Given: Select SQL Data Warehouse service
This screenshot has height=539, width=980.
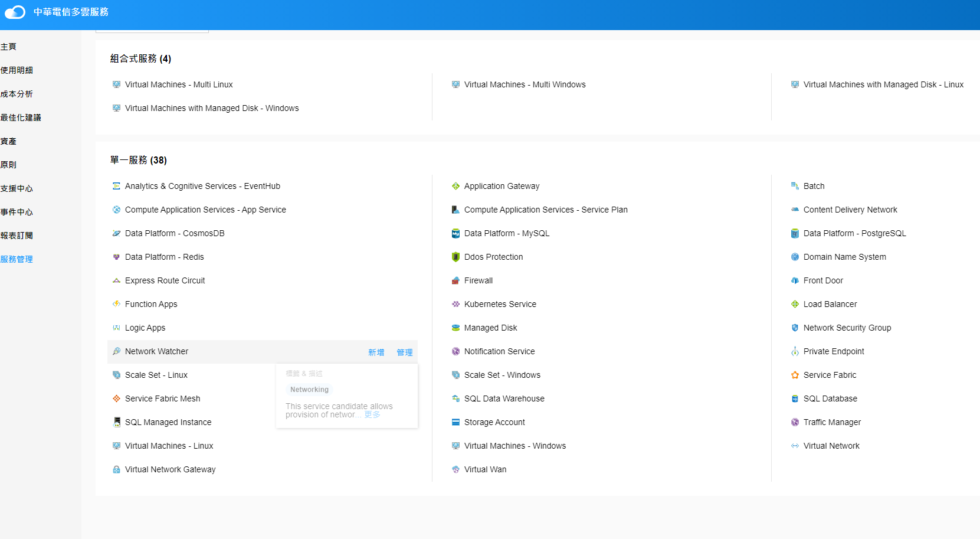Looking at the screenshot, I should (504, 398).
